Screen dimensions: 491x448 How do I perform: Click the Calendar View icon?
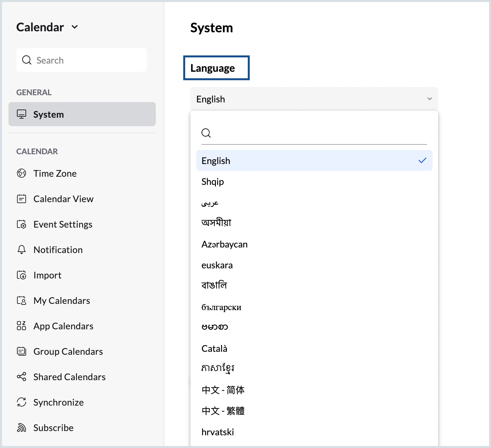22,199
